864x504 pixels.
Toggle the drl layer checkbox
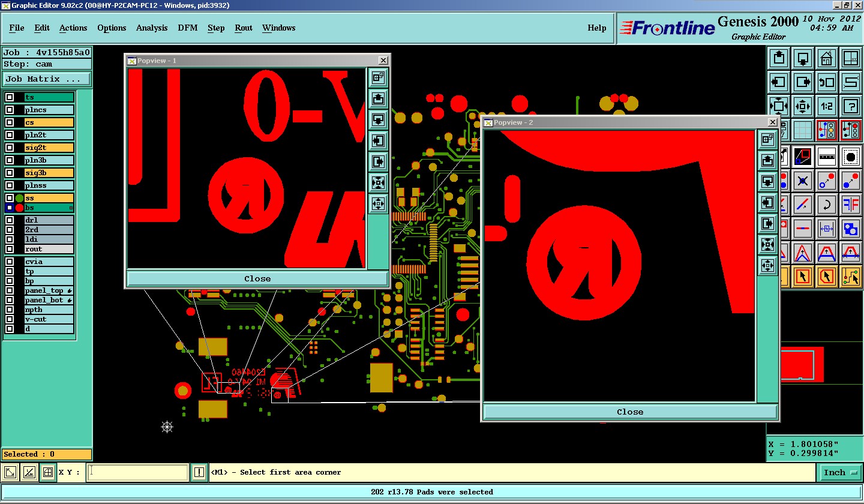pyautogui.click(x=10, y=220)
